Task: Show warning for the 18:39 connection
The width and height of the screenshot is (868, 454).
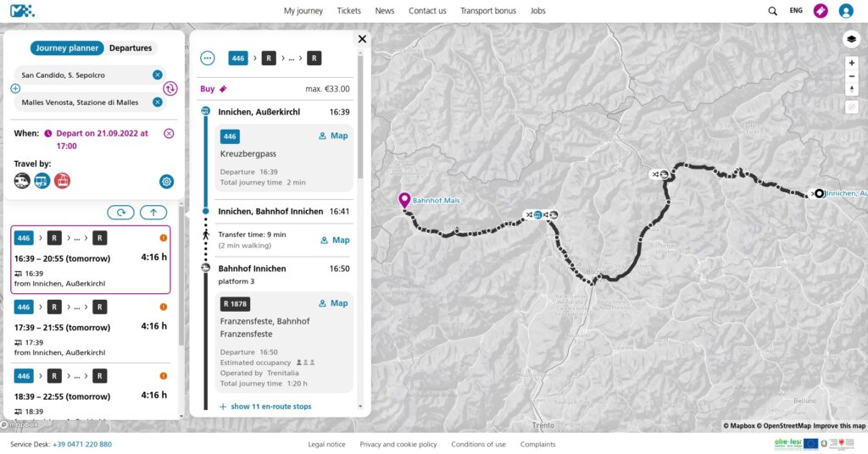Action: point(164,376)
